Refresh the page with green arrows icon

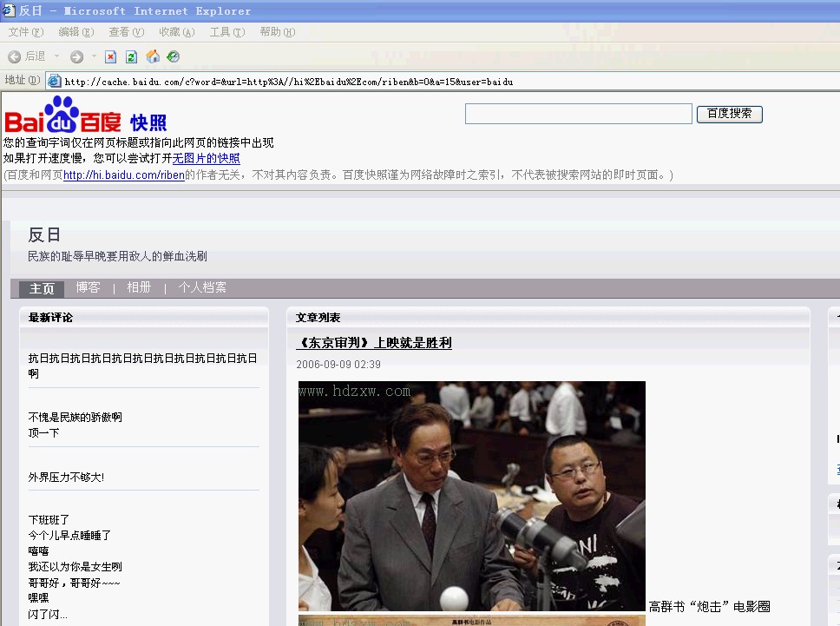(132, 56)
